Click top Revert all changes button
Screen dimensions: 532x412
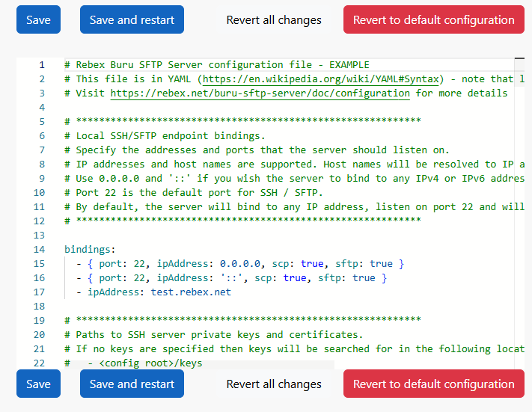coord(274,19)
